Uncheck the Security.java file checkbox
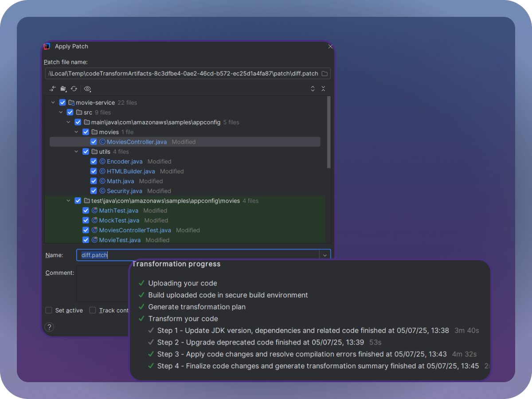Viewport: 532px width, 399px height. coord(93,191)
